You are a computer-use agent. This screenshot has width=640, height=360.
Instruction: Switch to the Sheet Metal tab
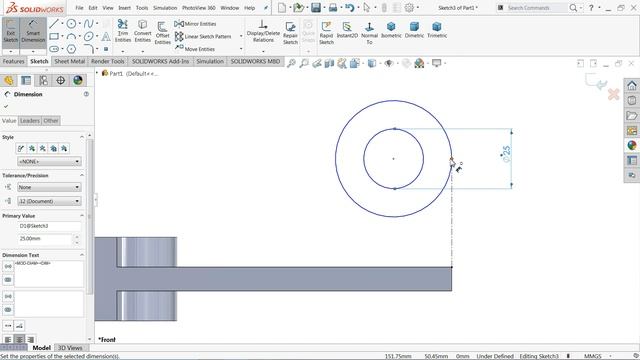[69, 61]
